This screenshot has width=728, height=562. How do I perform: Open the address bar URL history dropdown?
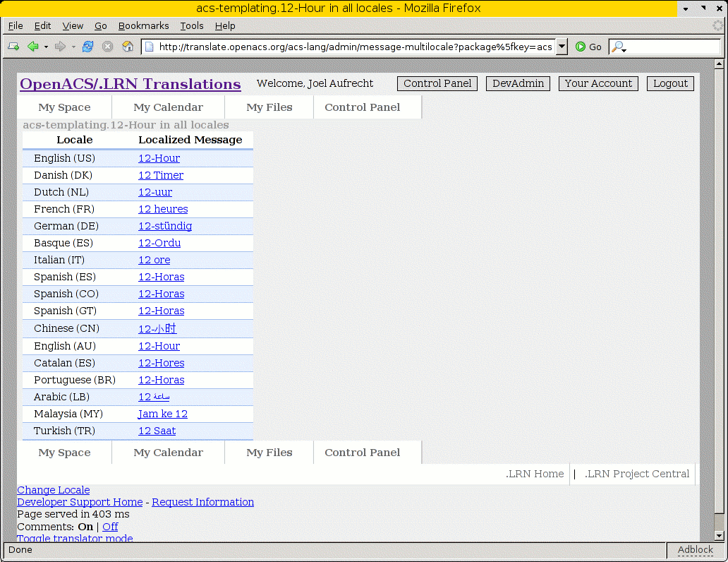click(561, 47)
